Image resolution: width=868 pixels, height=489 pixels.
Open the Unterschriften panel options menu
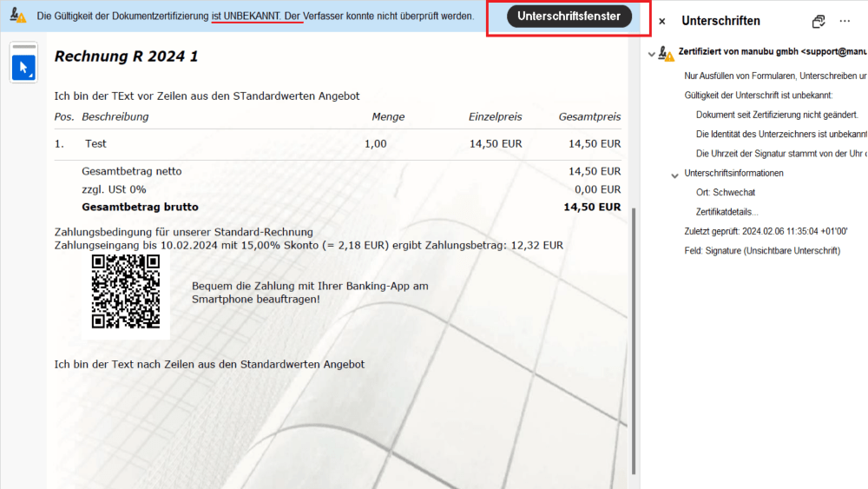point(845,21)
